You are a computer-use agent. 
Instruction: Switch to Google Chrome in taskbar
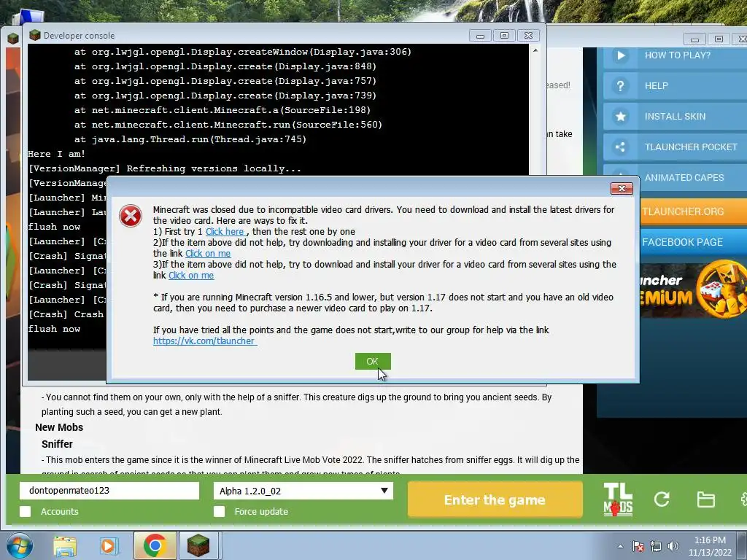pyautogui.click(x=155, y=545)
